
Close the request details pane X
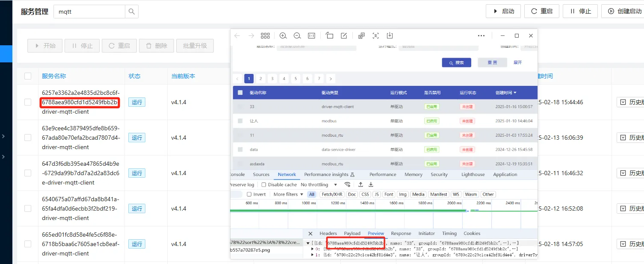tap(310, 234)
